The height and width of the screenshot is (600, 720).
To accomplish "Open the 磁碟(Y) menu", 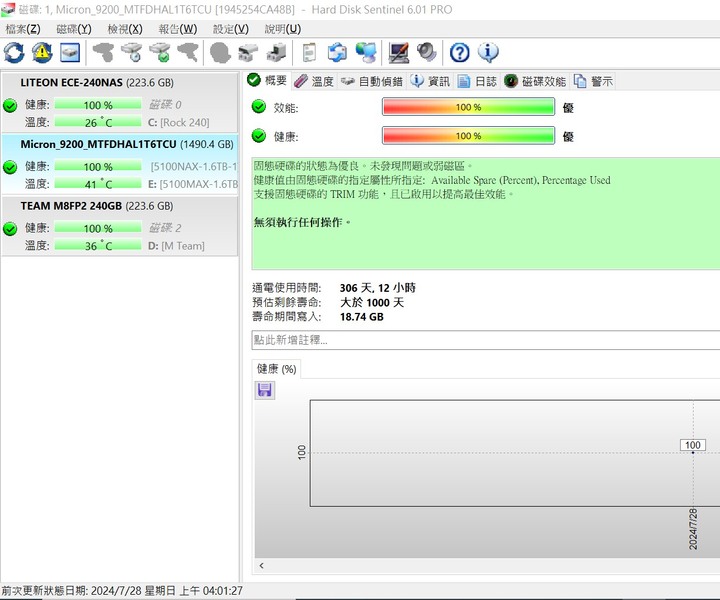I will [74, 29].
